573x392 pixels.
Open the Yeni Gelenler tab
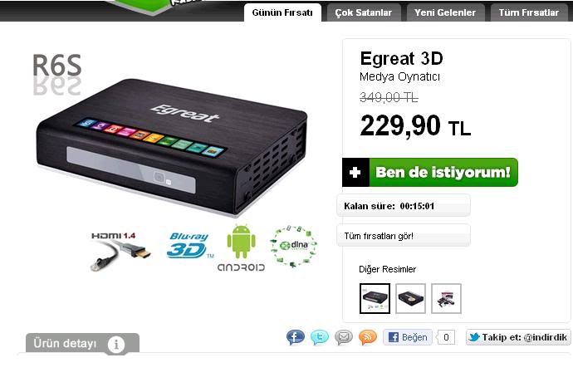point(445,12)
